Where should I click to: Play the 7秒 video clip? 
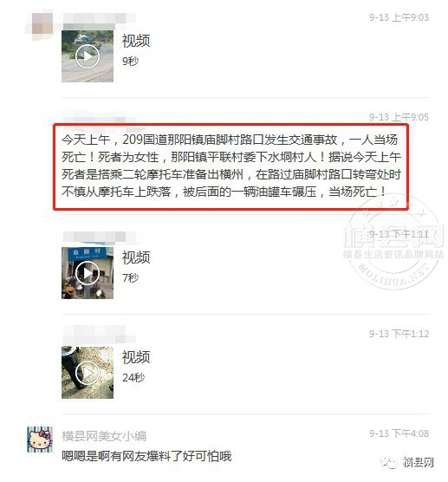(88, 273)
